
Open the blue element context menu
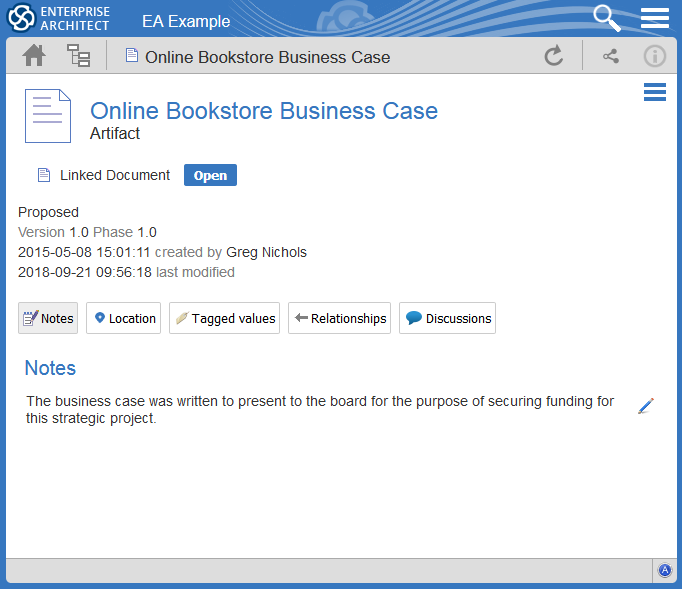point(655,93)
